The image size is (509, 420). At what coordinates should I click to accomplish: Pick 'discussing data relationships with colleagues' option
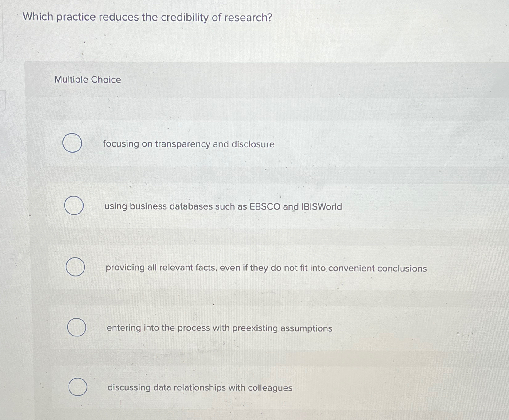(78, 387)
